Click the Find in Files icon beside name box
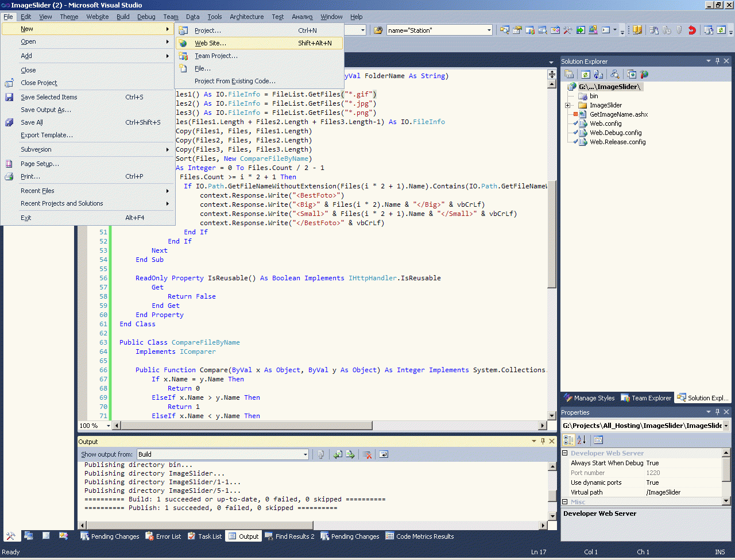The height and width of the screenshot is (560, 735). 378,30
